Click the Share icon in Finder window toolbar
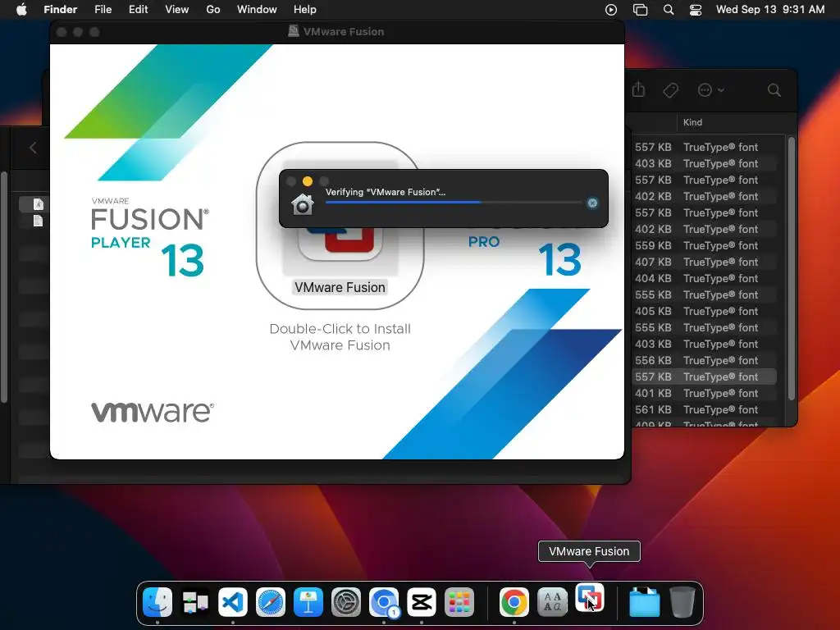 coord(638,90)
